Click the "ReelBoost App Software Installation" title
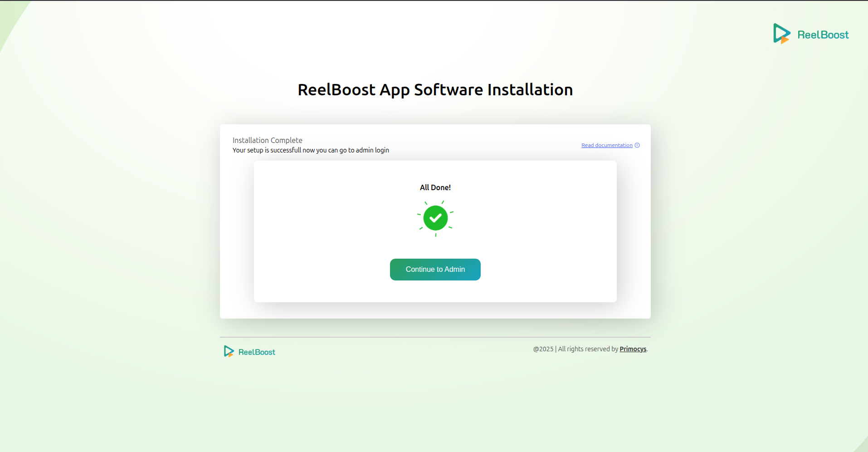This screenshot has width=868, height=452. [435, 90]
